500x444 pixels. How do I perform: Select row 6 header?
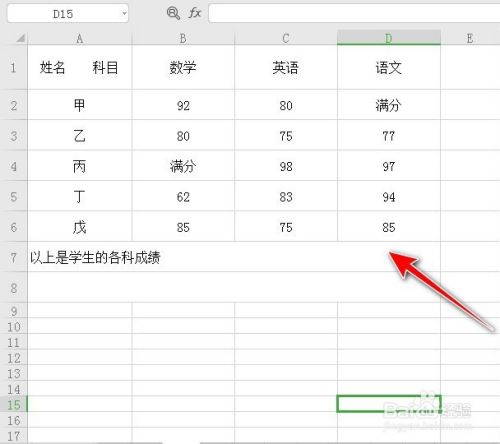coord(14,227)
